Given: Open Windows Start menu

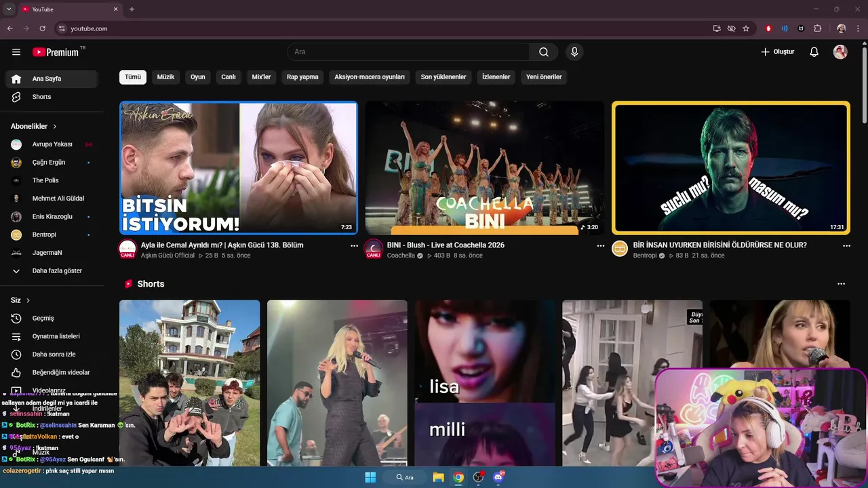Looking at the screenshot, I should pos(370,477).
